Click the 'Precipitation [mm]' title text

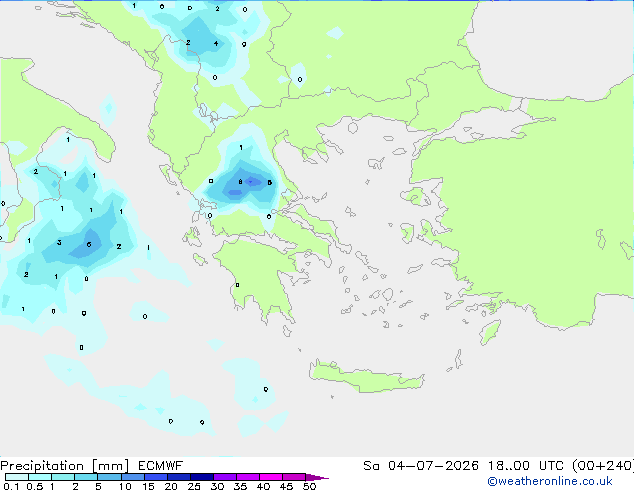point(64,466)
